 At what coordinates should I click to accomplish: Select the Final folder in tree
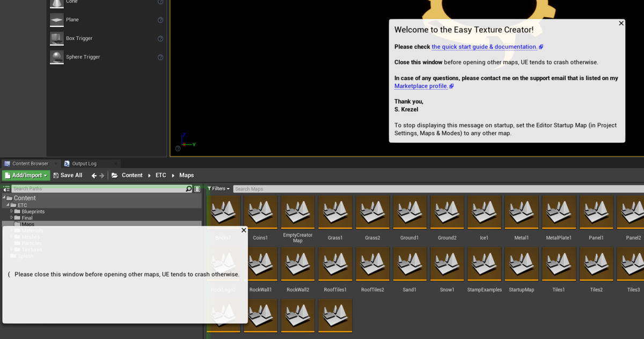pyautogui.click(x=27, y=218)
